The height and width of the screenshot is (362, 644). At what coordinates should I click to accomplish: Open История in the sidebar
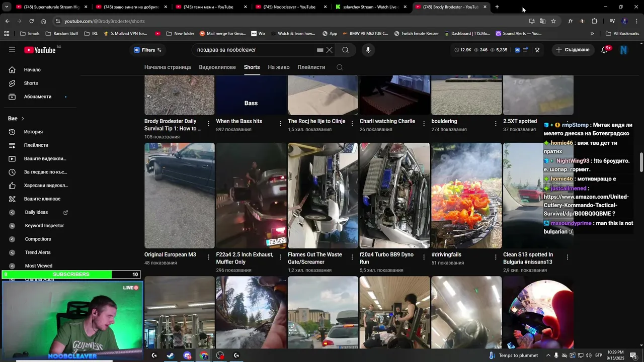pyautogui.click(x=40, y=132)
